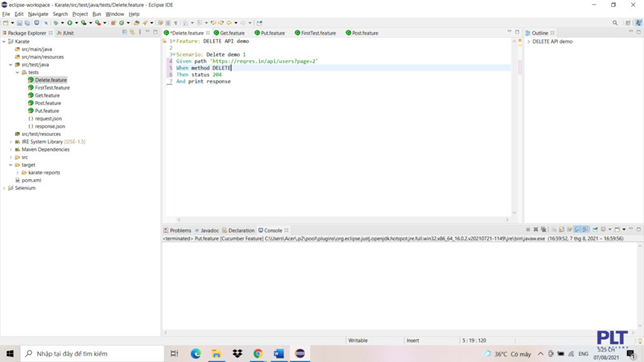Collapse the target folder
Screen dimensions: 644x362
(11, 165)
